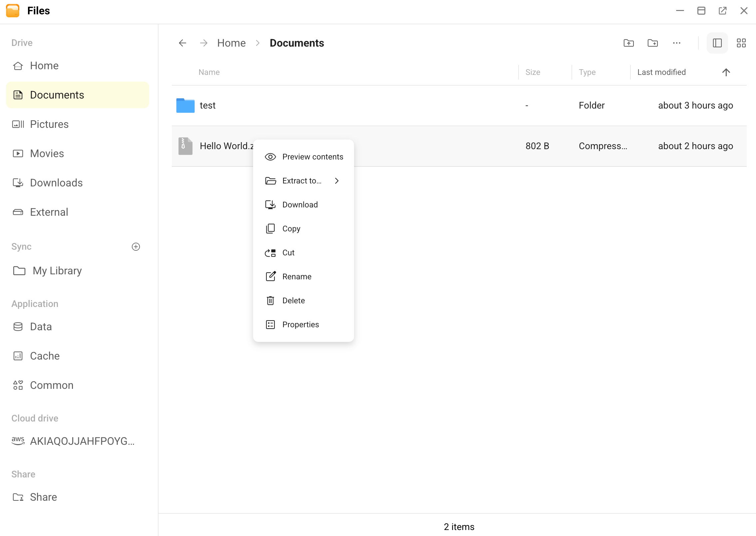756x536 pixels.
Task: Sort by the Size column header
Action: 533,72
